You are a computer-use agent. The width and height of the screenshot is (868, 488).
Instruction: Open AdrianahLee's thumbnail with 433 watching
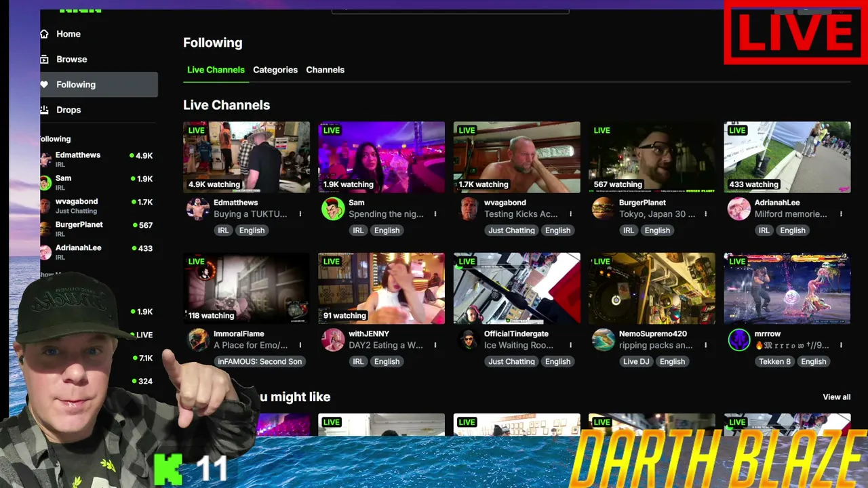[787, 157]
